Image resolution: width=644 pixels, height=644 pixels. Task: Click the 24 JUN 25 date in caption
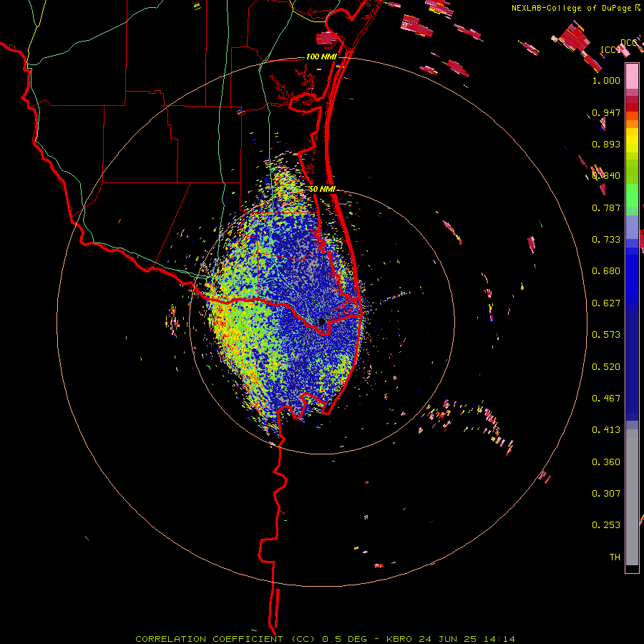[x=448, y=639]
